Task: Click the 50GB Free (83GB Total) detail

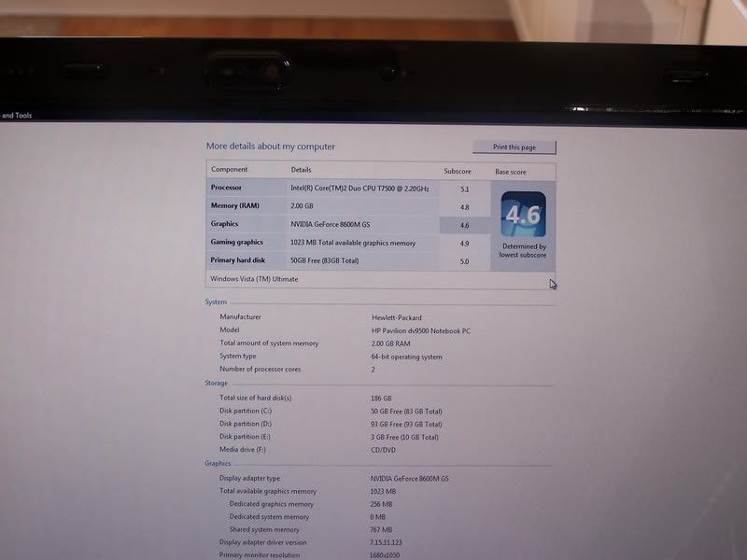Action: (324, 261)
